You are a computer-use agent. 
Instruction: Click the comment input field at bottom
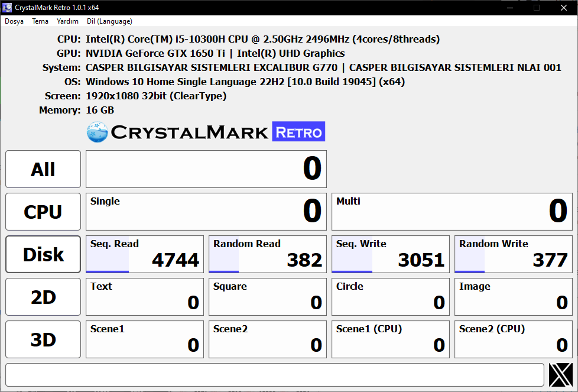coord(275,375)
